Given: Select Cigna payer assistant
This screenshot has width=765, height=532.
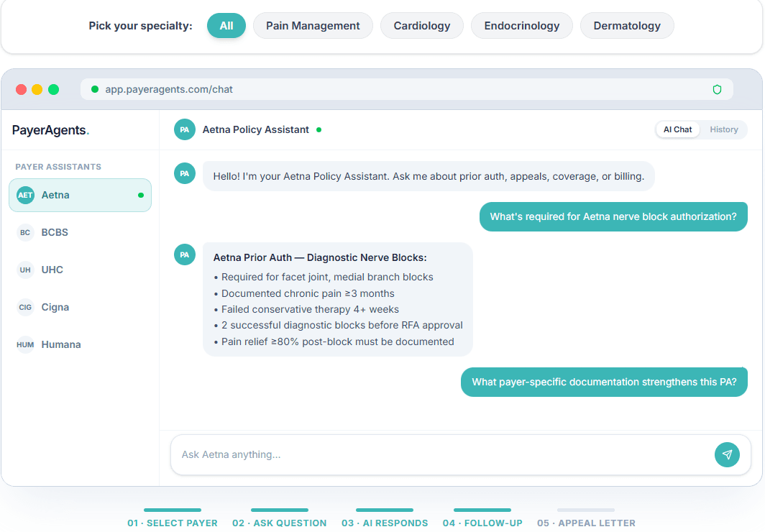Looking at the screenshot, I should pos(80,307).
